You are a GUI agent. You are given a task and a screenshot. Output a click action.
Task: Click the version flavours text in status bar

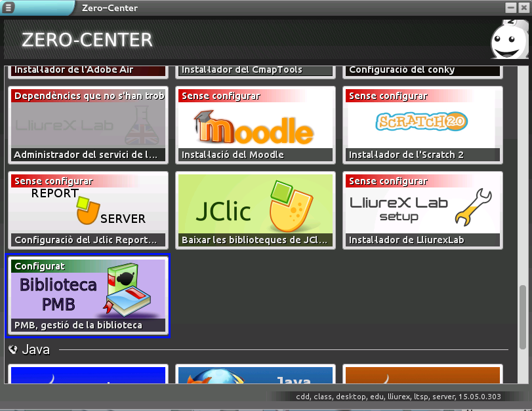(399, 397)
